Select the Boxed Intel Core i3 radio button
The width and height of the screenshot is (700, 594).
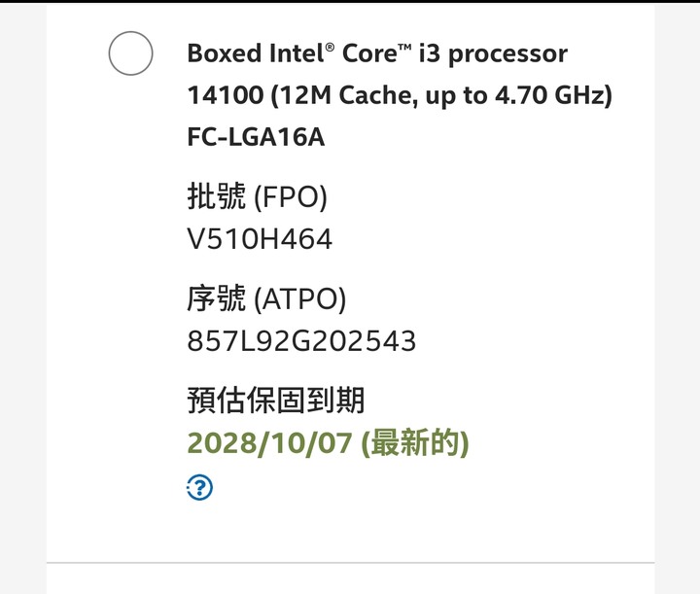pos(131,53)
